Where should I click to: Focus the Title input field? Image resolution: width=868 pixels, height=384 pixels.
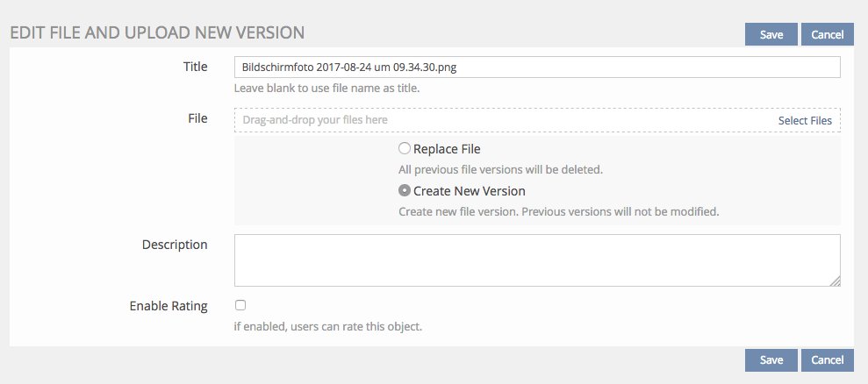[x=537, y=68]
